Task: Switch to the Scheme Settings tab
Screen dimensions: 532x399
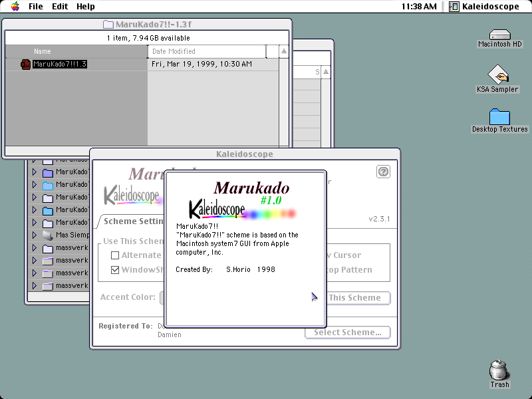Action: [132, 221]
